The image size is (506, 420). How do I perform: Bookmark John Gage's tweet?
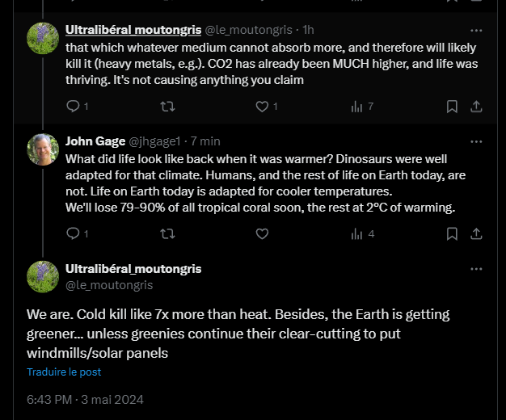click(453, 234)
